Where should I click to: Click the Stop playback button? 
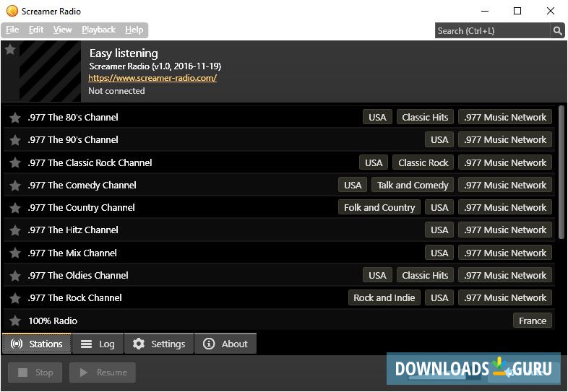coord(35,373)
